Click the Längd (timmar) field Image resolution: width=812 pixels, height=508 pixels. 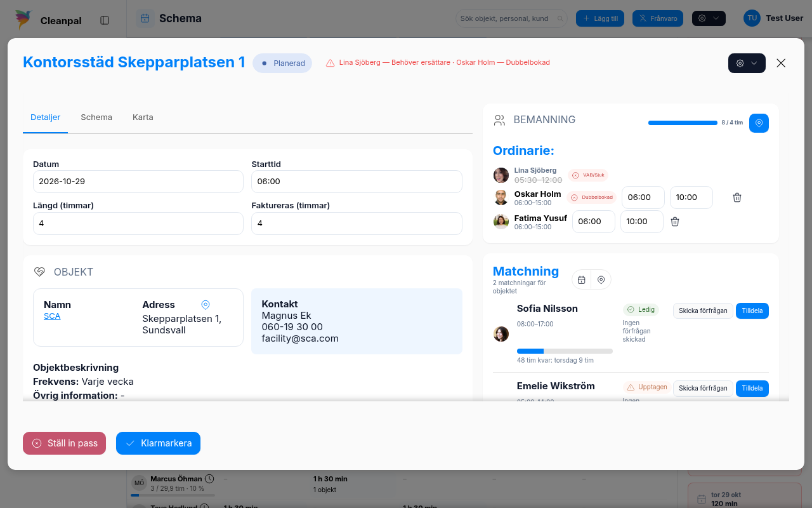(x=138, y=224)
